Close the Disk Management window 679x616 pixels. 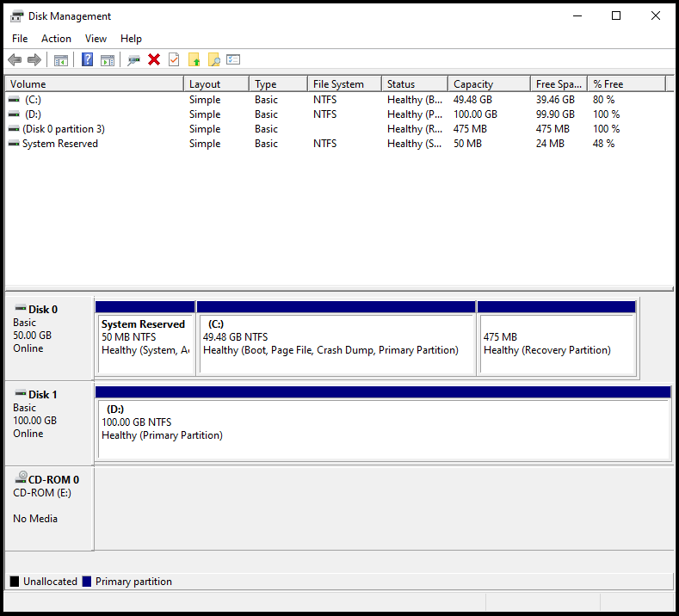(x=656, y=16)
